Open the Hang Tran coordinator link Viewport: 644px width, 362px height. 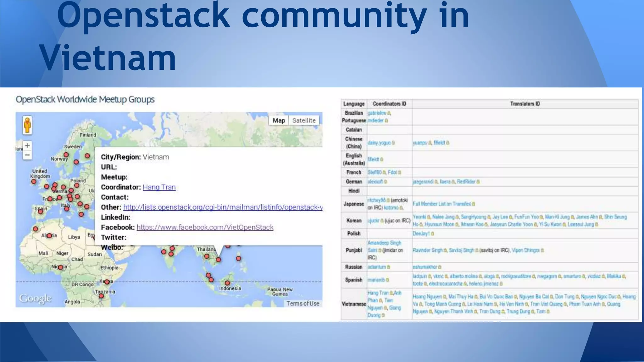(159, 187)
